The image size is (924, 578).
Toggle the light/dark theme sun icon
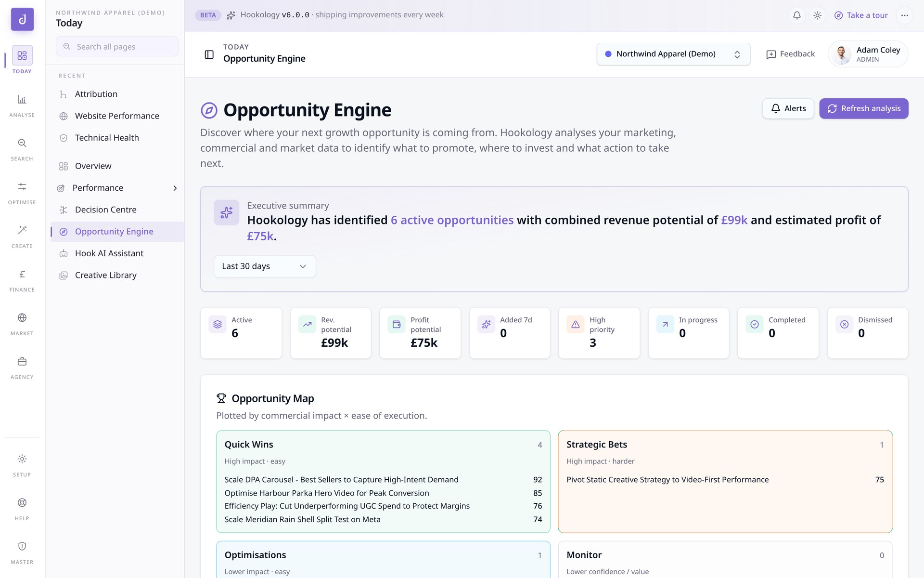pos(817,15)
